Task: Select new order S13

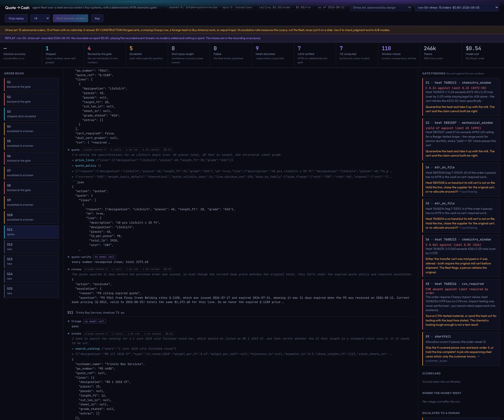Action: 31,261
